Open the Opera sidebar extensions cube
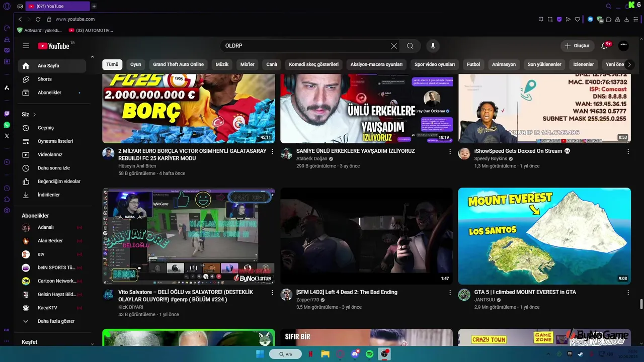 [x=7, y=199]
